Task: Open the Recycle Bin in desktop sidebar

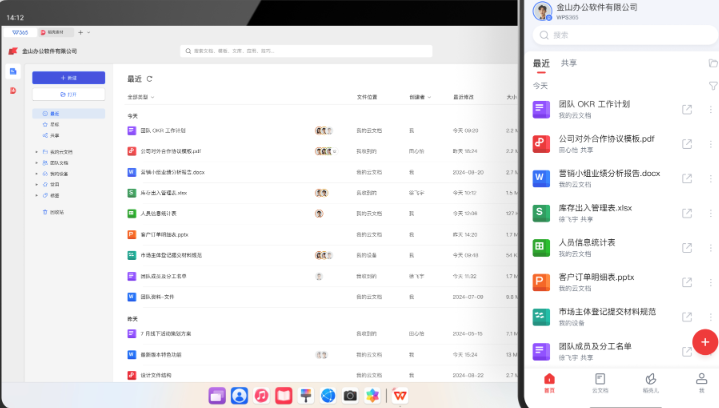Action: (x=53, y=212)
